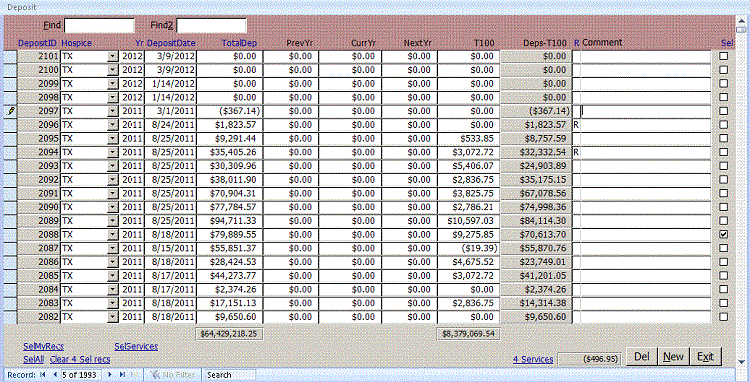
Task: Go to first record navigation arrow
Action: tap(43, 375)
